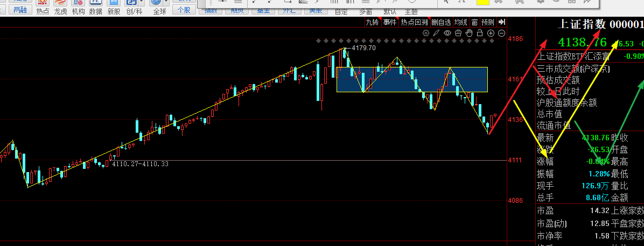
Task: Pick the yellow color swatch in drawing toolbar
Action: (482, 2)
